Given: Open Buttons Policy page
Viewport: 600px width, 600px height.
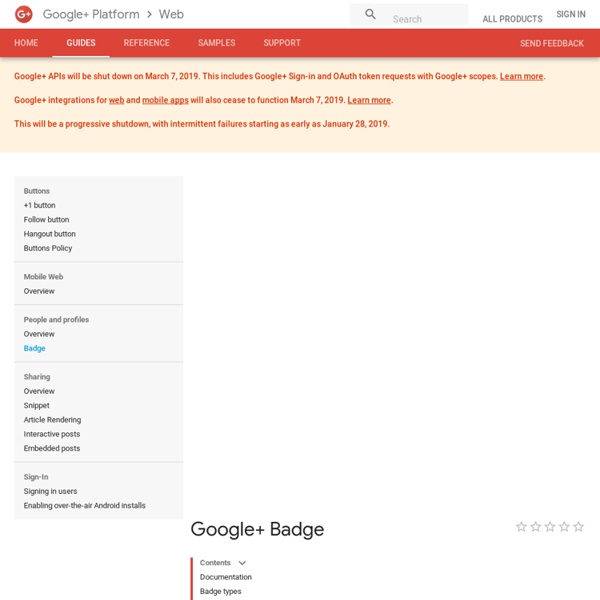Looking at the screenshot, I should [x=47, y=248].
